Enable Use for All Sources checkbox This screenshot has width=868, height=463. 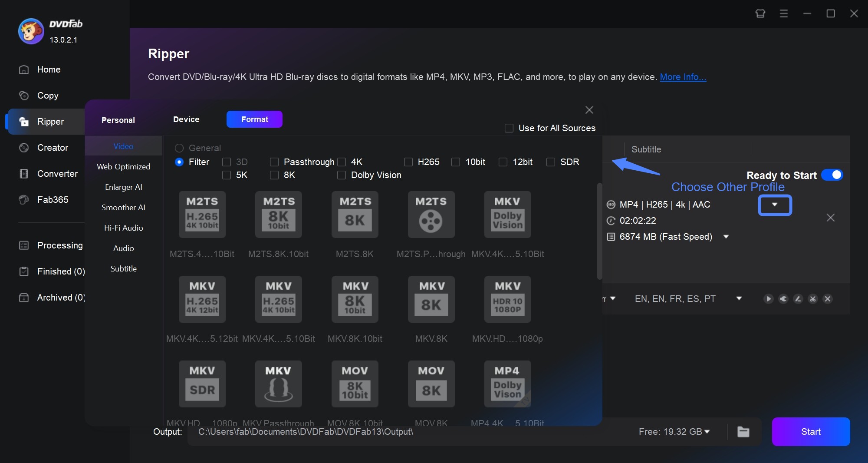(x=509, y=128)
